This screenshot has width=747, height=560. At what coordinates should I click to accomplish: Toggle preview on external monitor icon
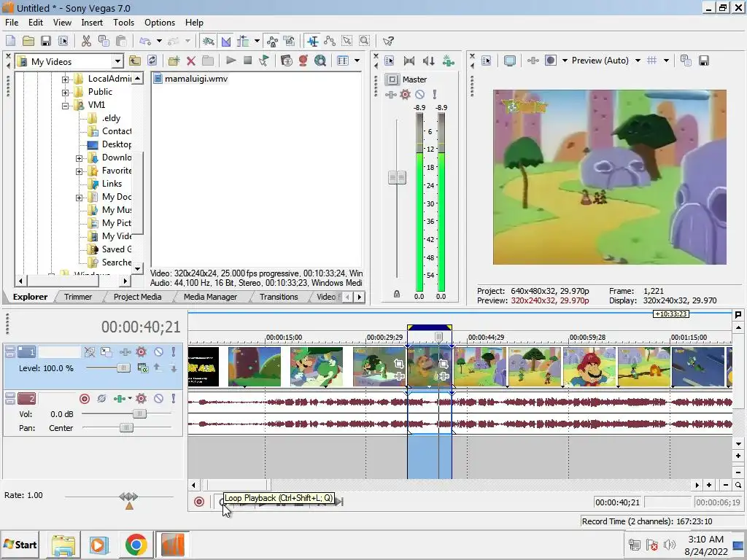(510, 61)
